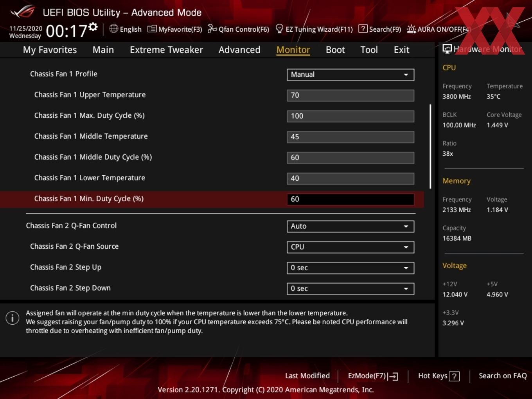Select Chassis Fan 1 Max. Duty Cycle label
Viewport: 532px width, 399px height.
coord(90,116)
